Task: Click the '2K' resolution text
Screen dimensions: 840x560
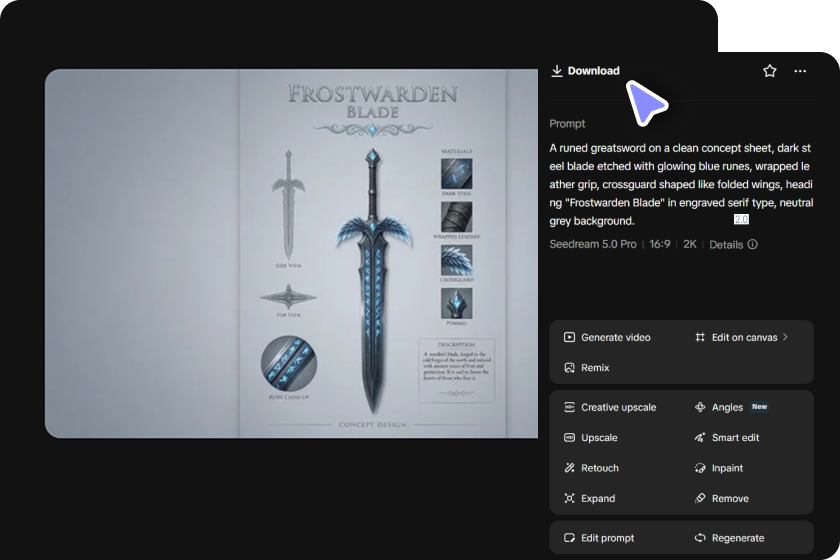Action: 689,244
